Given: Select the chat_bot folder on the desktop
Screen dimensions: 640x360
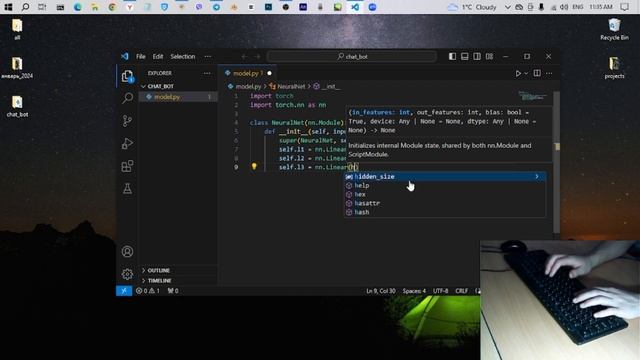Looking at the screenshot, I should click(x=17, y=106).
